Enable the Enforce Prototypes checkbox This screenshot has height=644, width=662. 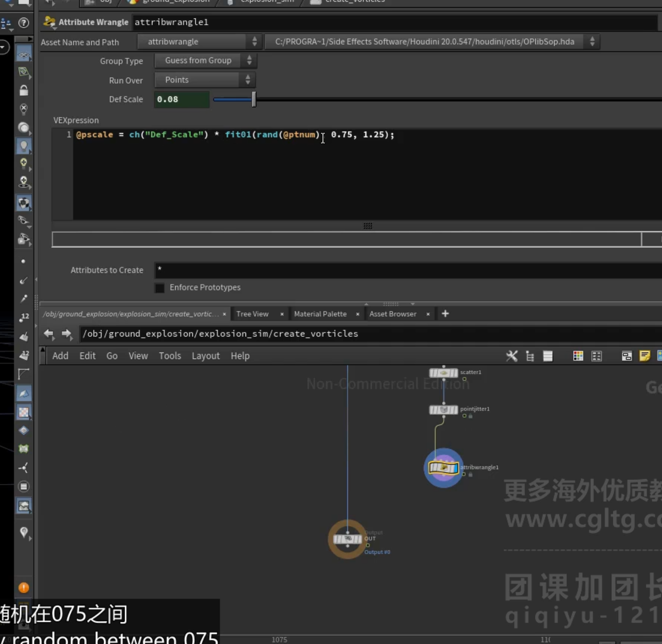tap(160, 288)
